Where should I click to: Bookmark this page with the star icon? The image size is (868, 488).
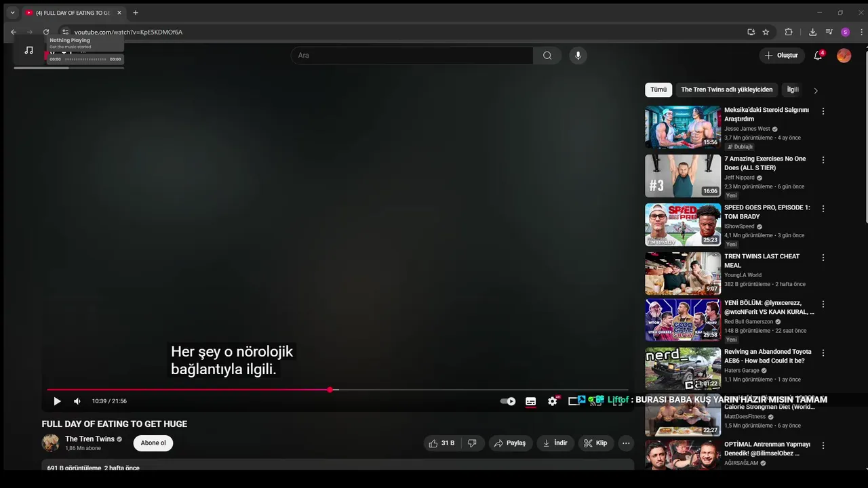point(766,32)
